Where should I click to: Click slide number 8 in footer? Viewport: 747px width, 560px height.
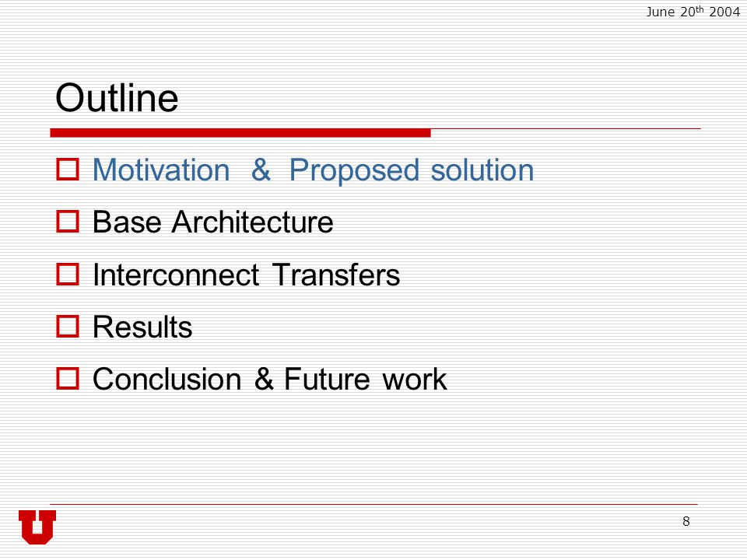[686, 521]
